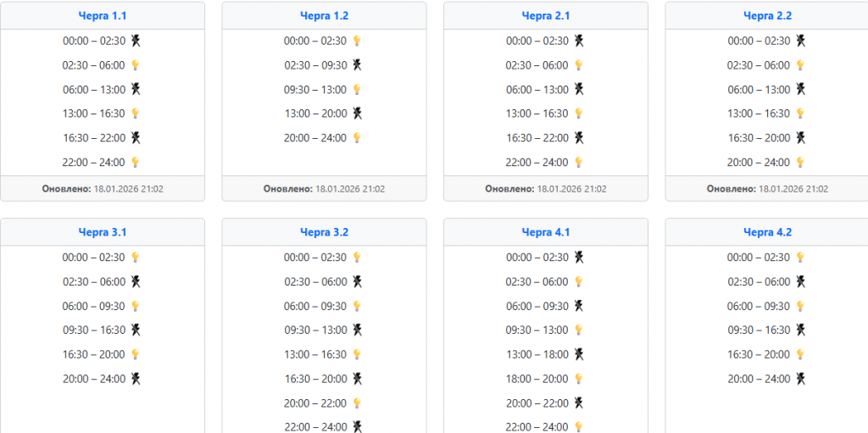Open the Черга 3.2 heading link
The height and width of the screenshot is (433, 868).
tap(324, 232)
